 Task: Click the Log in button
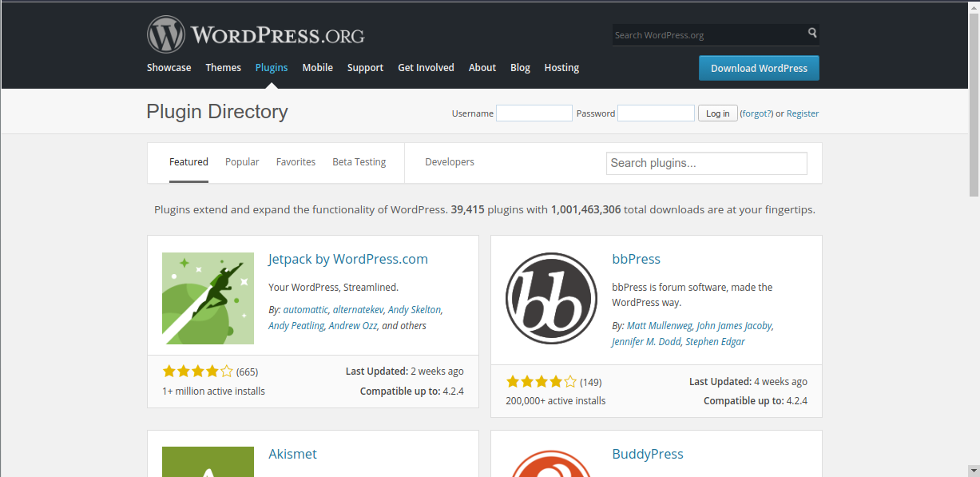tap(718, 113)
